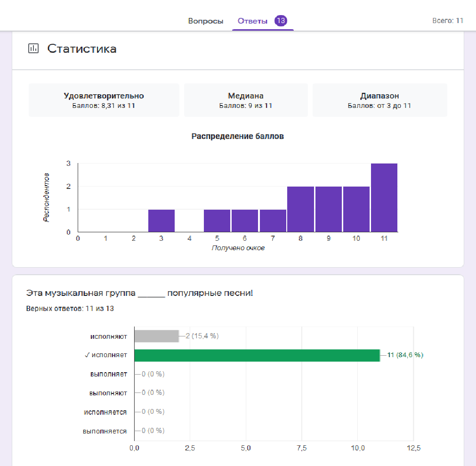
Task: Switch to the Вопросы tab
Action: coord(206,21)
